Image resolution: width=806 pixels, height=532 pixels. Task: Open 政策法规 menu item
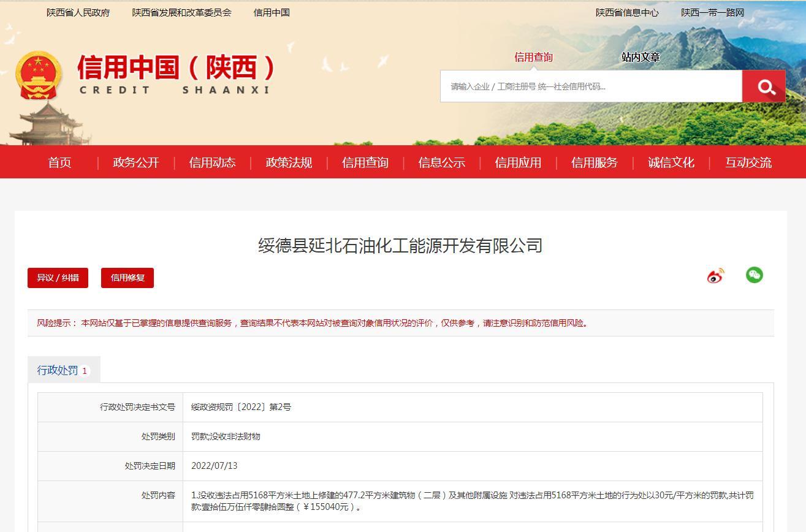point(289,162)
